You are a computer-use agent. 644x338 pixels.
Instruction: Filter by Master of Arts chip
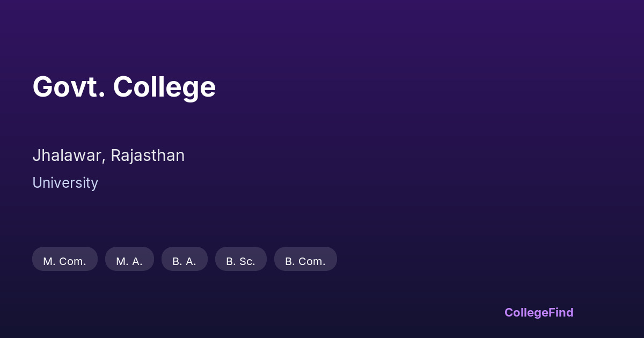tap(129, 260)
